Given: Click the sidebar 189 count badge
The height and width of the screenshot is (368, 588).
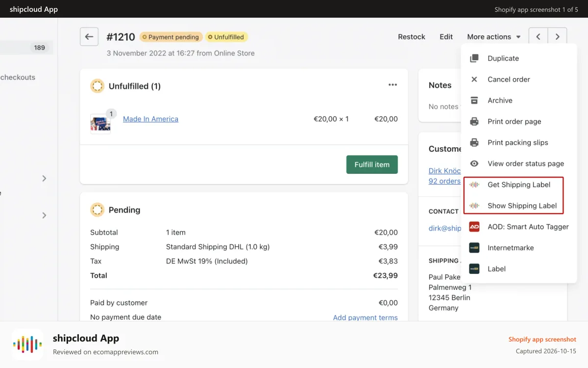Looking at the screenshot, I should pos(40,48).
